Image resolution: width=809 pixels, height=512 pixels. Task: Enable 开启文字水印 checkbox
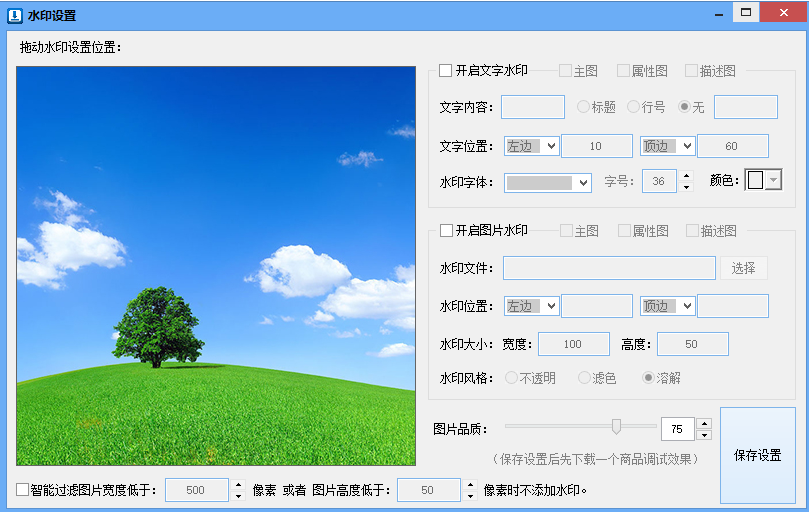(x=445, y=70)
